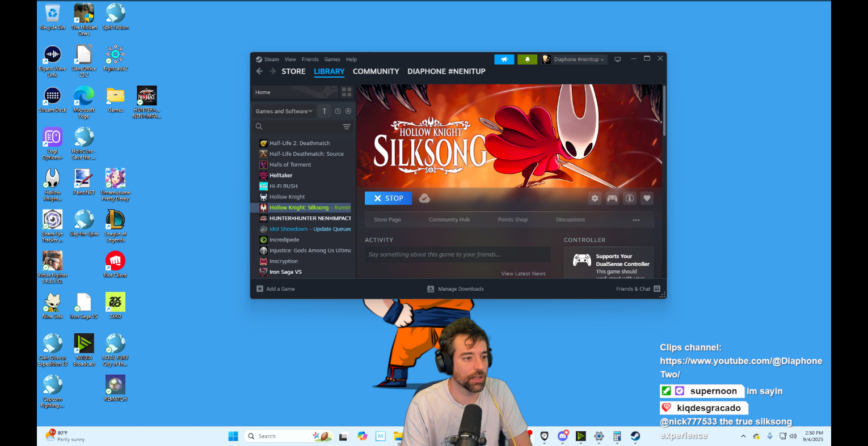Click the Discord icon in the taskbar
868x446 pixels.
563,436
